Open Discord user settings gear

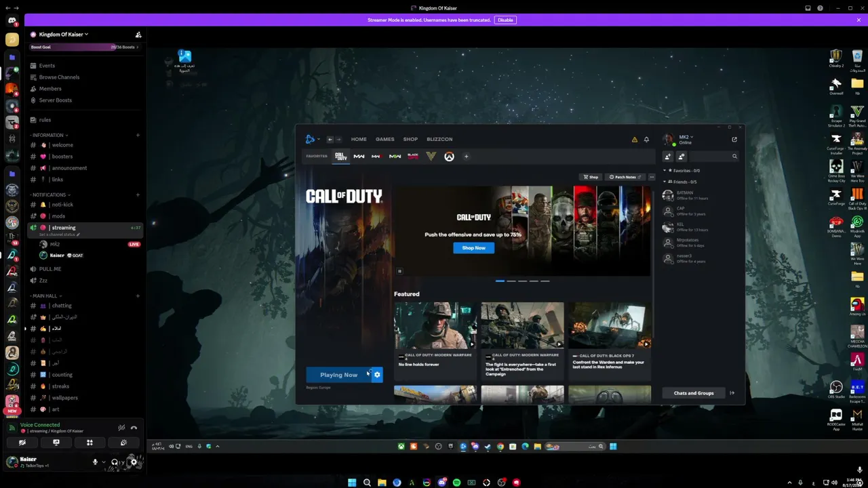(134, 462)
